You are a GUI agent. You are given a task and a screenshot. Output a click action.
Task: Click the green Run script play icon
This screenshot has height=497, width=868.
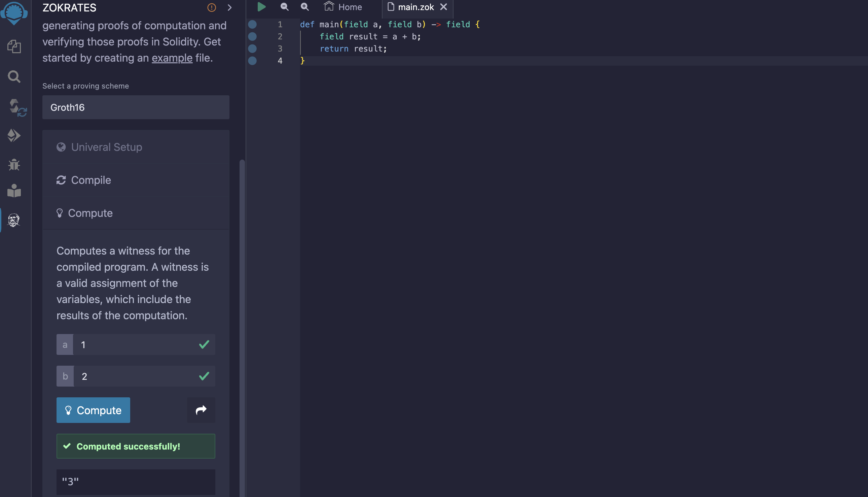click(261, 7)
